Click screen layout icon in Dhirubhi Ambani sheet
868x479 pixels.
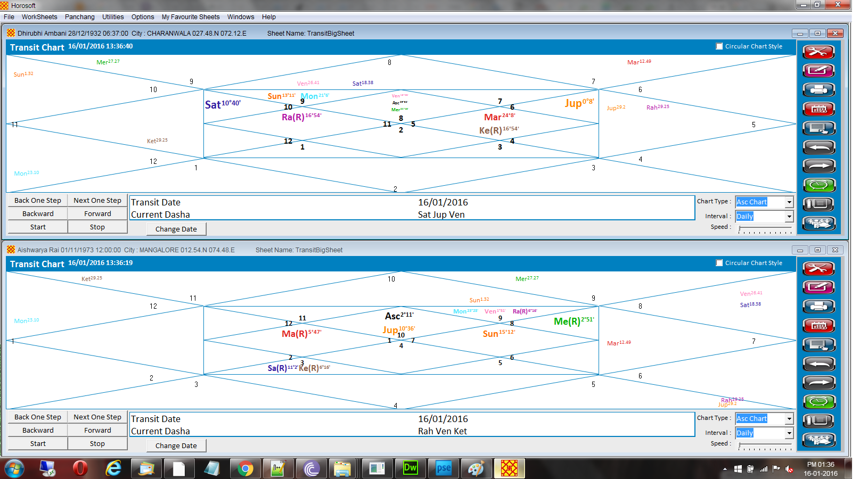818,204
